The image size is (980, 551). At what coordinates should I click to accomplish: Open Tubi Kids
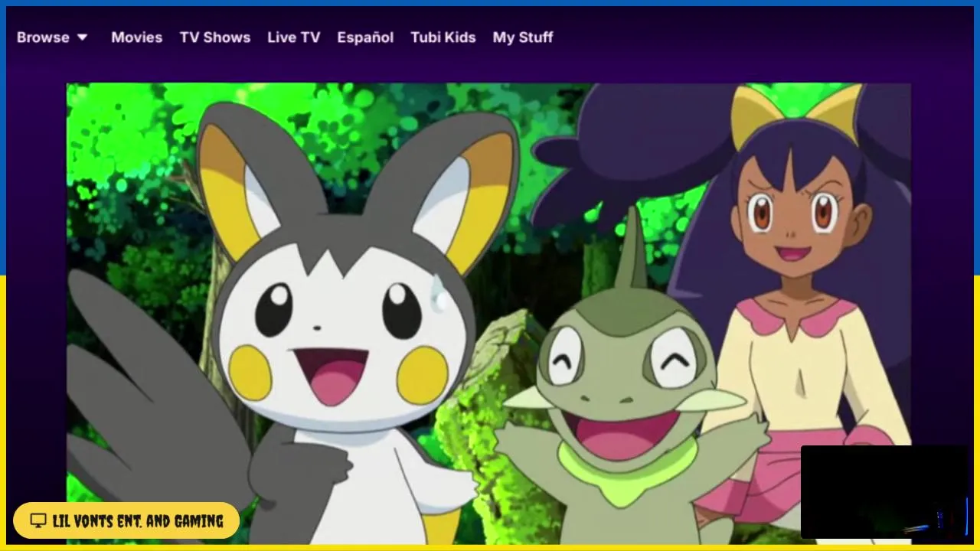pos(443,37)
